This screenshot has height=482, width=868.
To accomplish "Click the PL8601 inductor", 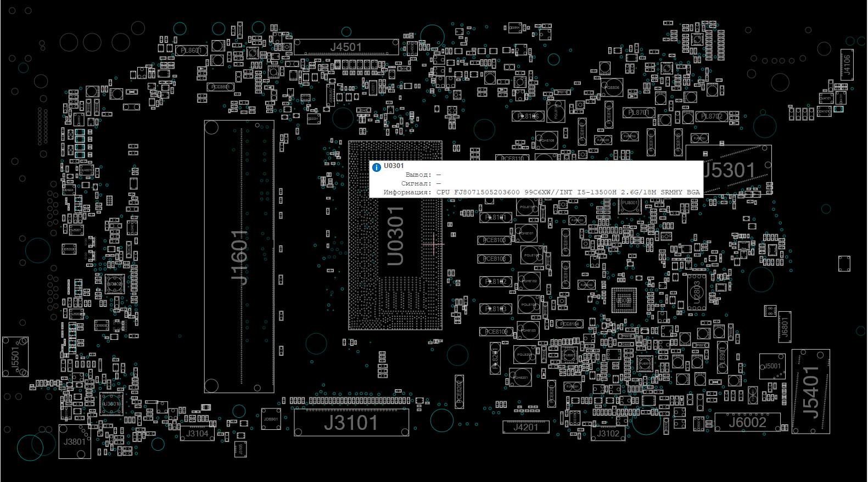I will pyautogui.click(x=191, y=51).
